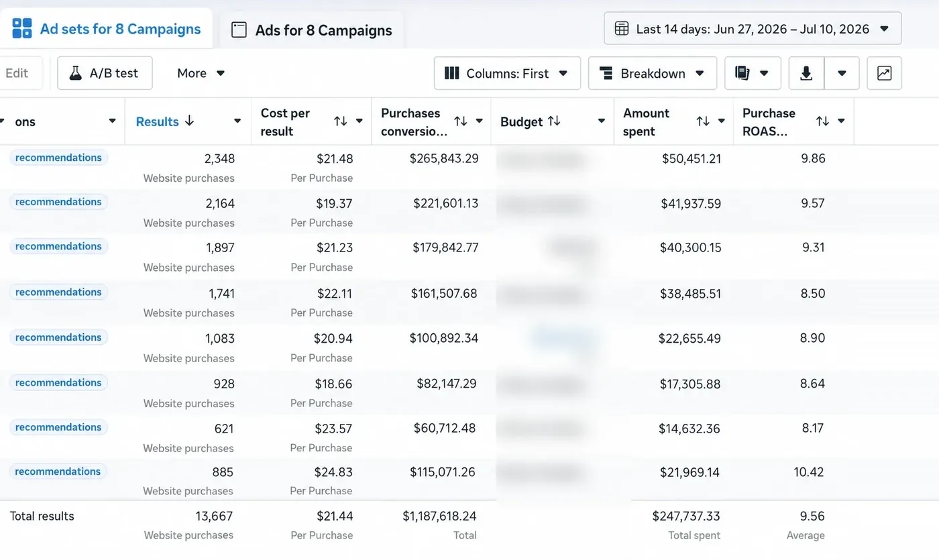The image size is (939, 560).
Task: Select the $265,843.29 conversion value cell
Action: [444, 159]
